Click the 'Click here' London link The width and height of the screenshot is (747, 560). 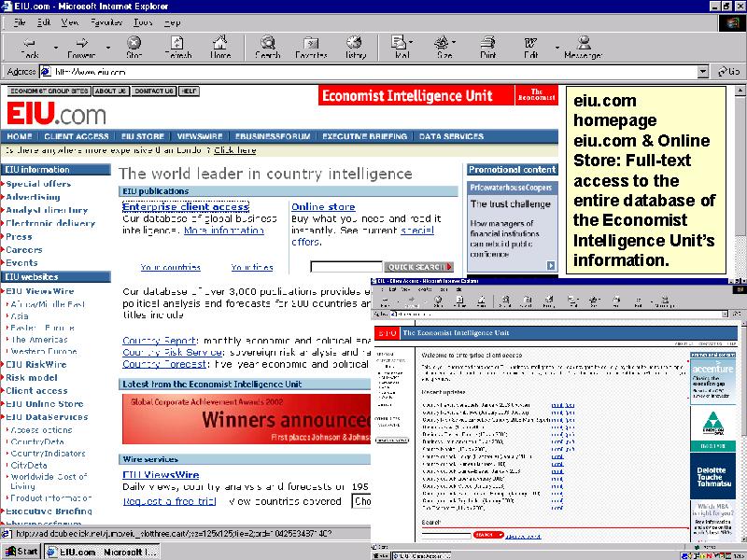pos(235,150)
